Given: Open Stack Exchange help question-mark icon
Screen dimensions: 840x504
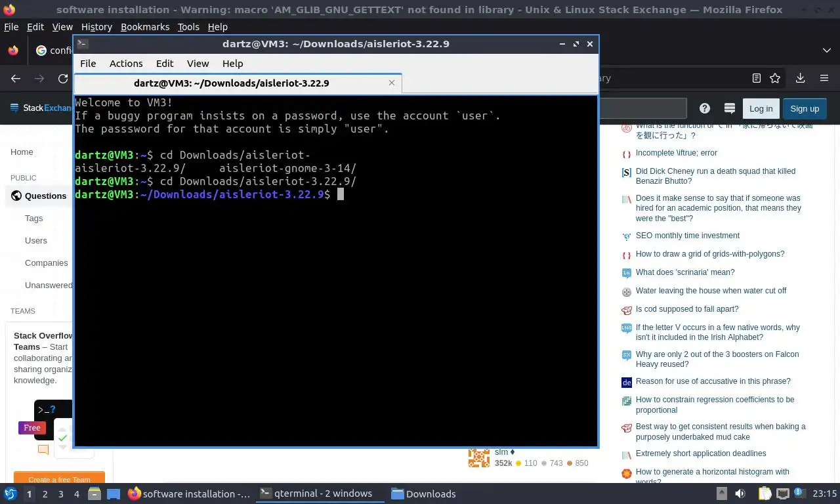Looking at the screenshot, I should pos(705,108).
